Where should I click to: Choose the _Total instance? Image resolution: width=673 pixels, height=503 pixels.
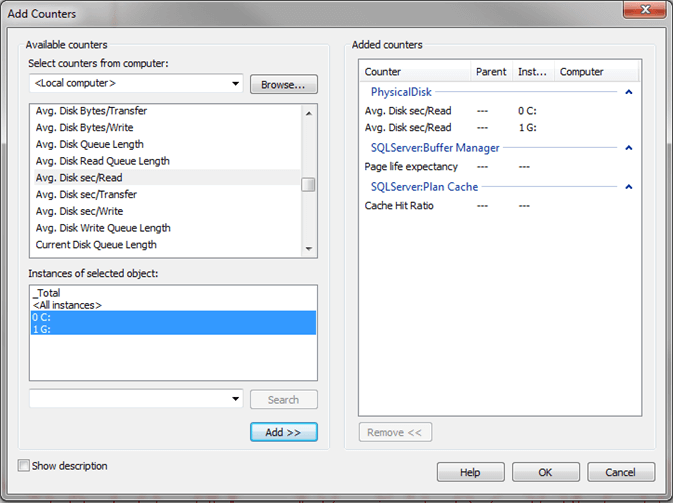tap(46, 293)
